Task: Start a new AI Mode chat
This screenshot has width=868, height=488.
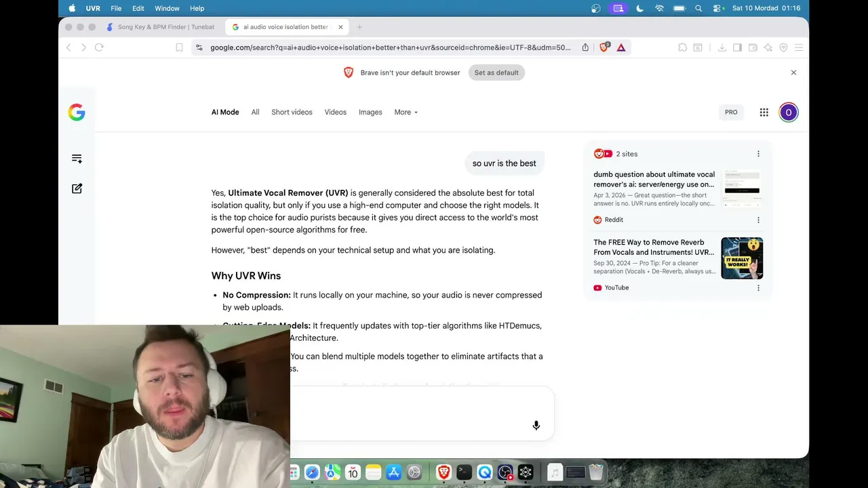Action: (77, 188)
